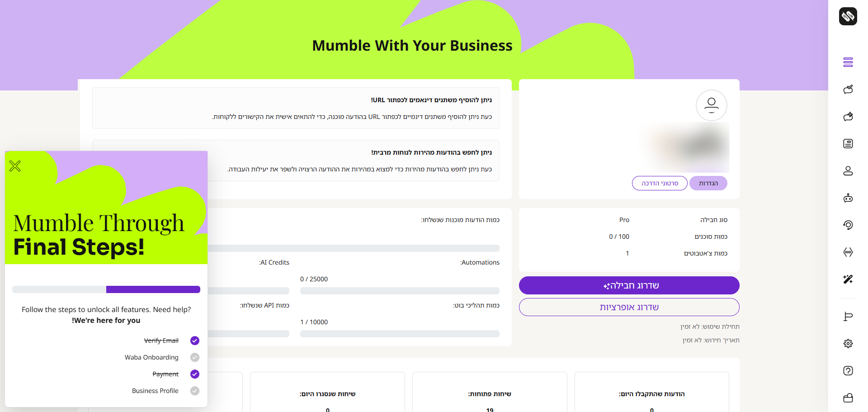The height and width of the screenshot is (412, 868).
Task: Close the Final Steps onboarding popup
Action: click(x=15, y=166)
